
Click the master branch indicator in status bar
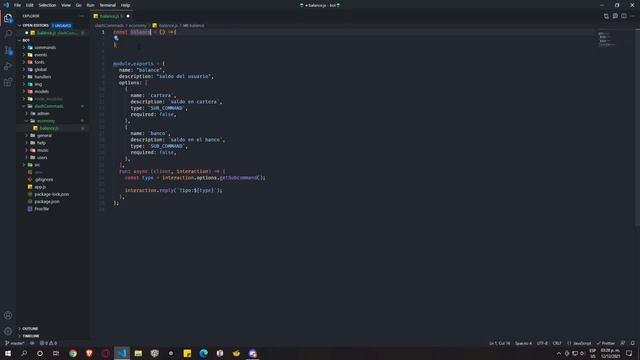click(15, 343)
